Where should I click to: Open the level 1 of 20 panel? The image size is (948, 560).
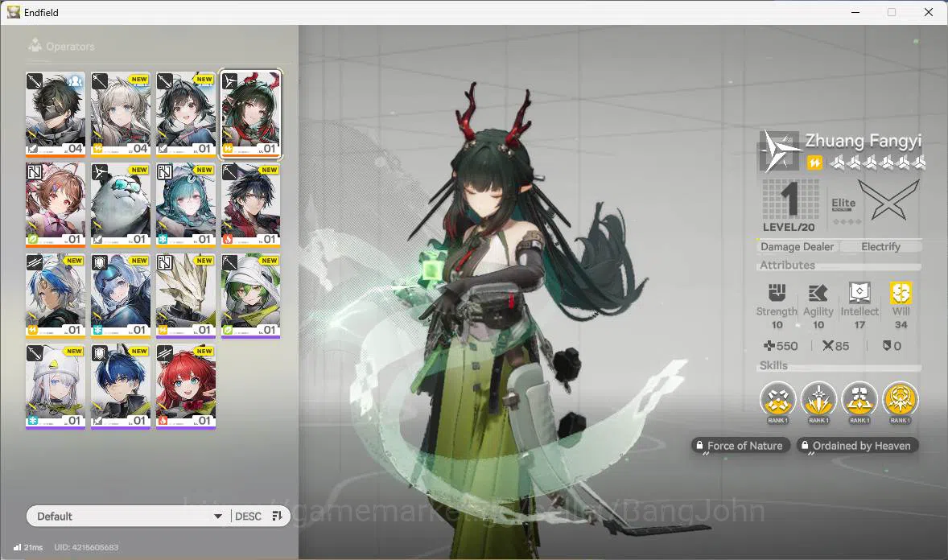click(x=789, y=206)
